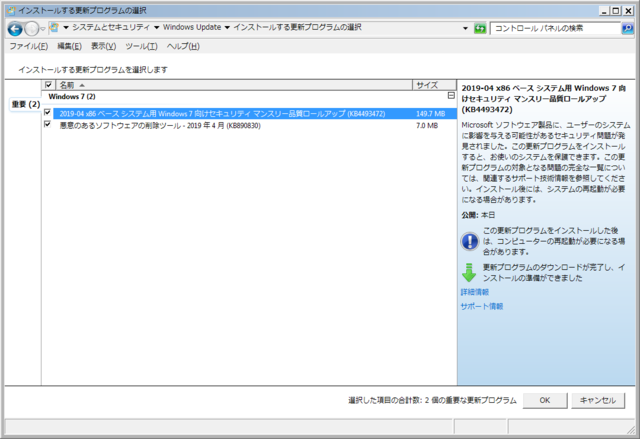The width and height of the screenshot is (640, 439).
Task: Click キャンセル button
Action: pos(598,400)
